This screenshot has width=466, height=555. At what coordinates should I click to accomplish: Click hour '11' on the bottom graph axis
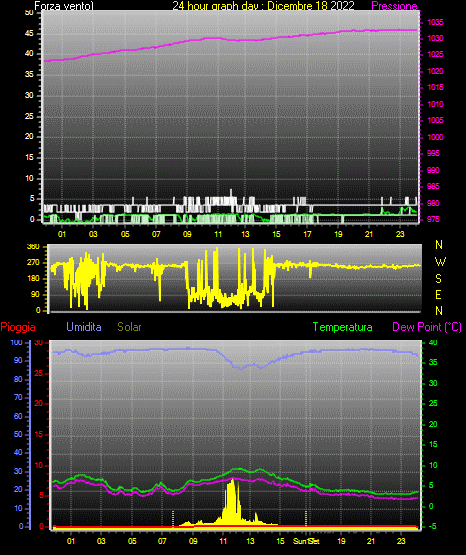point(223,541)
